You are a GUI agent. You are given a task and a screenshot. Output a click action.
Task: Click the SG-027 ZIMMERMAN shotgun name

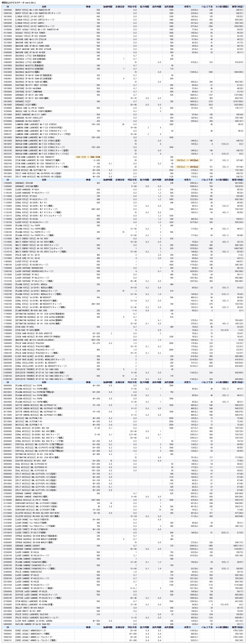(x=29, y=91)
